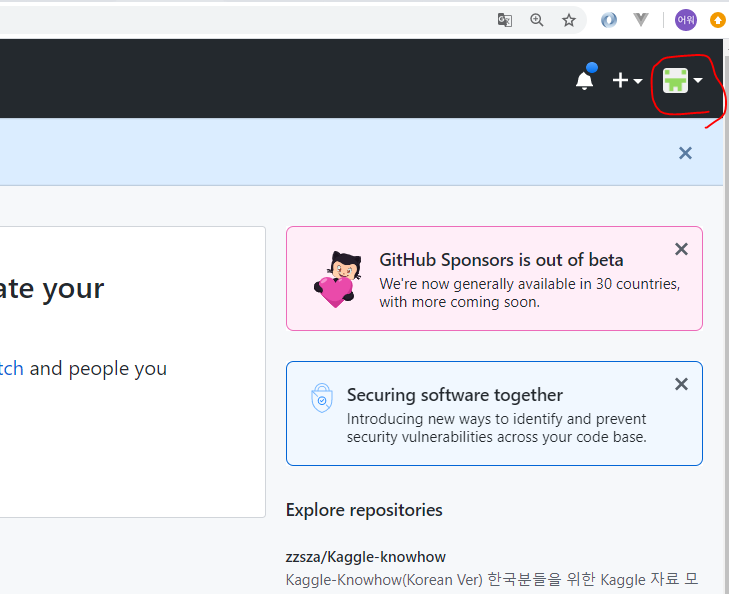Click the blue 'tch' link text
This screenshot has width=729, height=594.
click(12, 369)
